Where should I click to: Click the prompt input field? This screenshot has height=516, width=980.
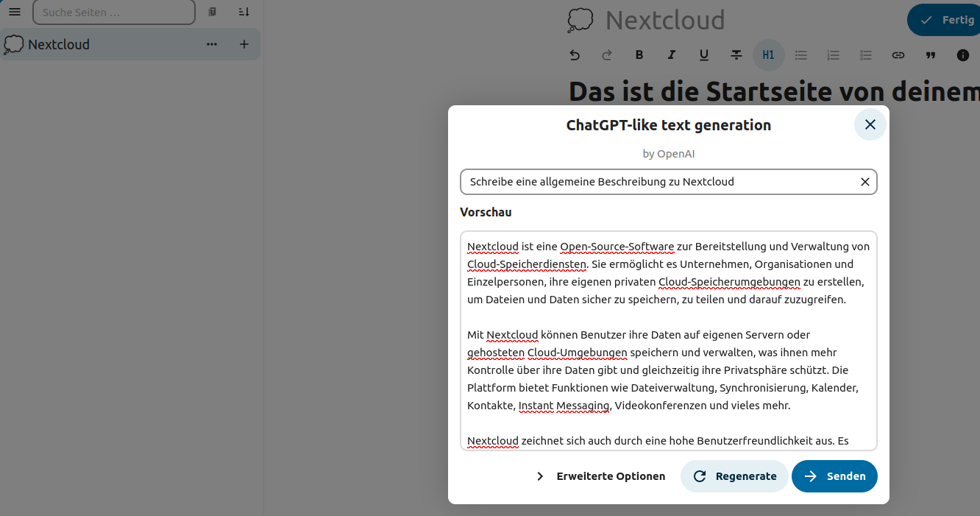pyautogui.click(x=659, y=182)
